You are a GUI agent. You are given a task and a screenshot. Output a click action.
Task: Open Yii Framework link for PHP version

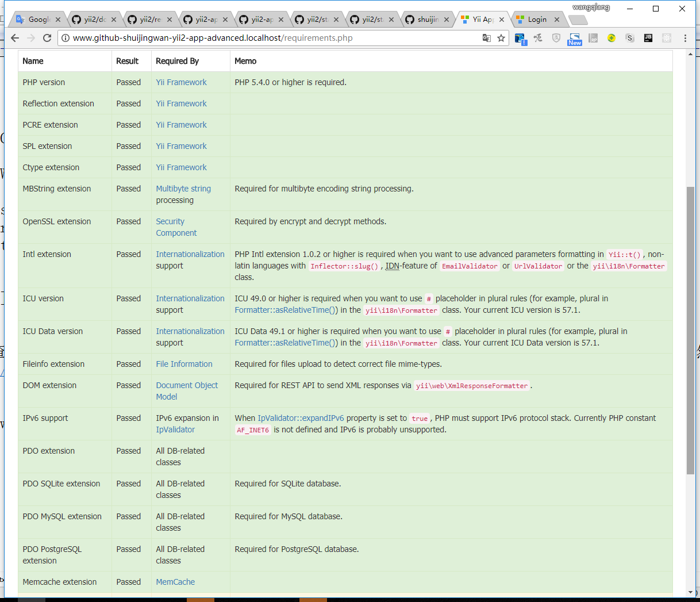point(181,82)
